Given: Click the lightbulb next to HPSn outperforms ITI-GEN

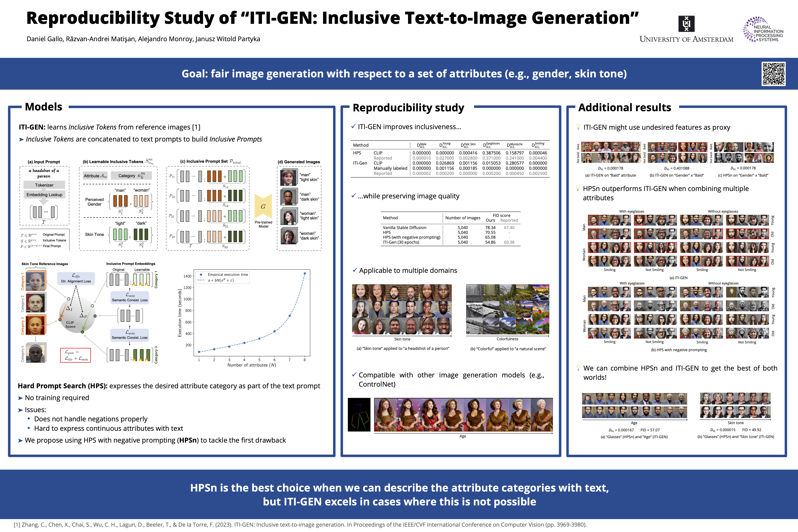Looking at the screenshot, I should point(578,188).
